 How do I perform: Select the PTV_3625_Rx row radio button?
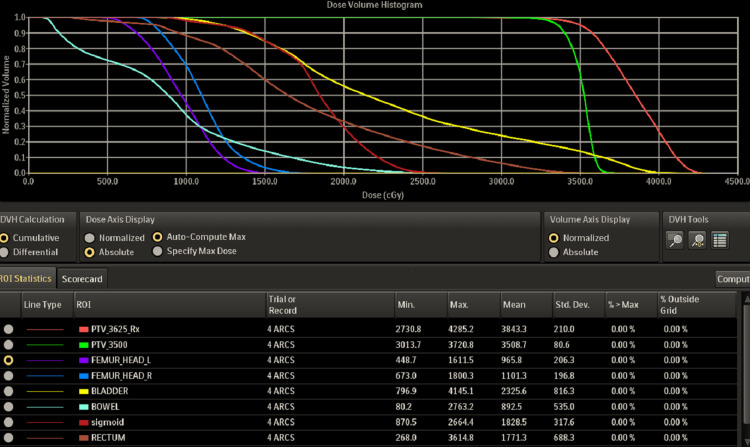click(x=8, y=329)
